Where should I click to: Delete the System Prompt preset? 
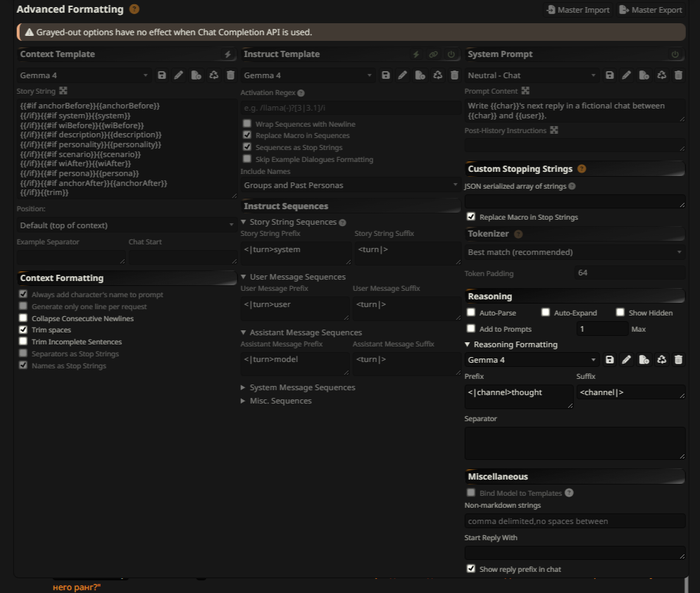(x=679, y=75)
